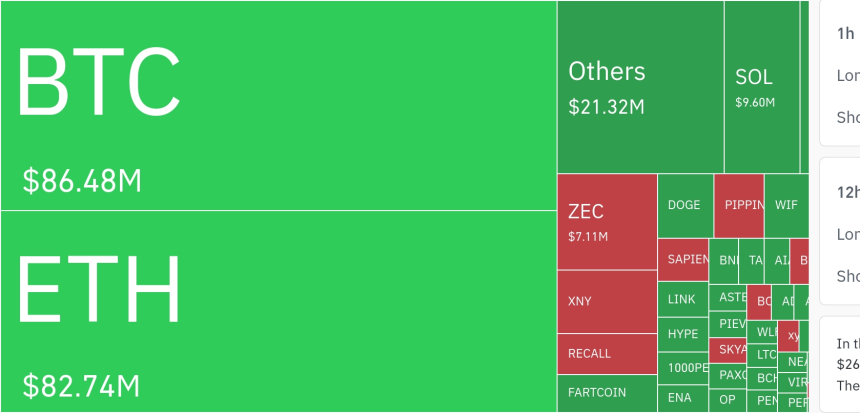Image resolution: width=860 pixels, height=413 pixels.
Task: Click the green WIF tile
Action: [786, 205]
